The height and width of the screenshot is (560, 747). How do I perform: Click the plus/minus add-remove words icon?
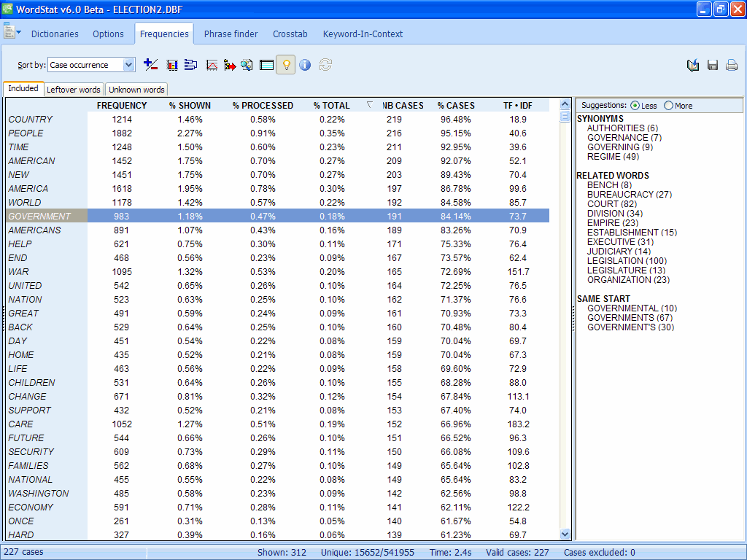tap(151, 65)
